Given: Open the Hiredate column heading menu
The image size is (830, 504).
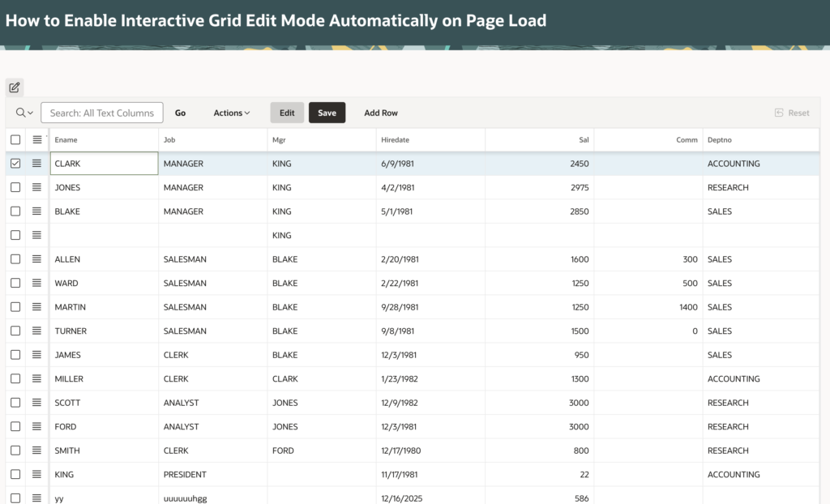Looking at the screenshot, I should tap(391, 139).
